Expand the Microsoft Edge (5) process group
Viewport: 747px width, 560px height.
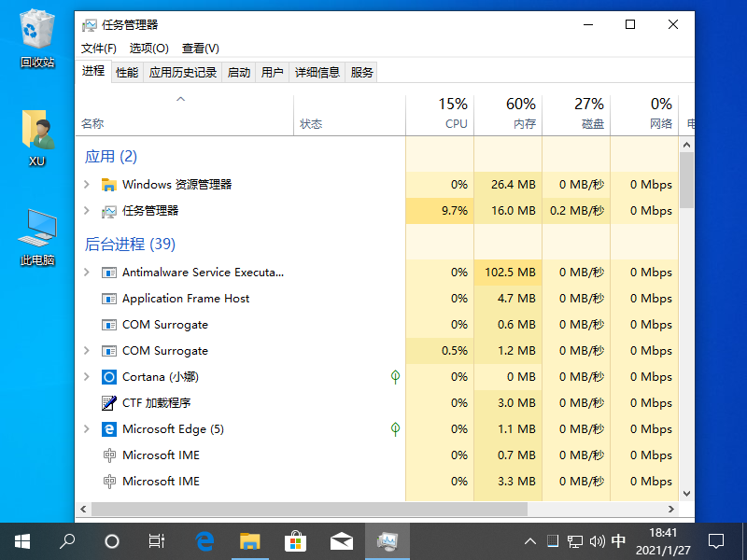[x=87, y=429]
